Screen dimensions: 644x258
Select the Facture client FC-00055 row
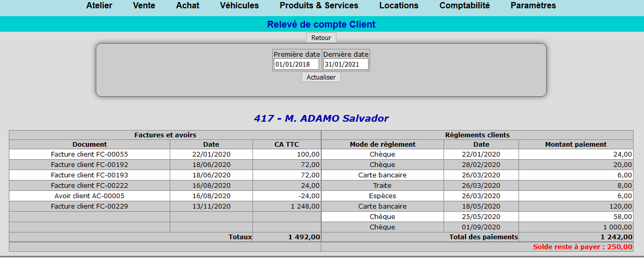[x=90, y=154]
